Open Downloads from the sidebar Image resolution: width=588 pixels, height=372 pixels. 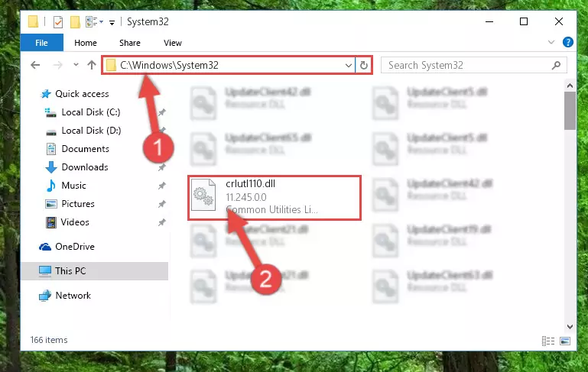click(85, 167)
